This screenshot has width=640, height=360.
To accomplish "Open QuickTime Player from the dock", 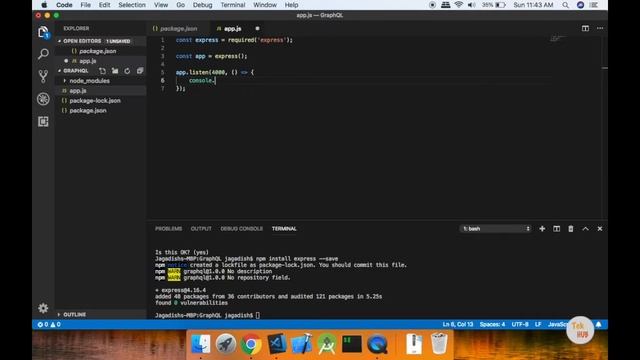I will (377, 344).
